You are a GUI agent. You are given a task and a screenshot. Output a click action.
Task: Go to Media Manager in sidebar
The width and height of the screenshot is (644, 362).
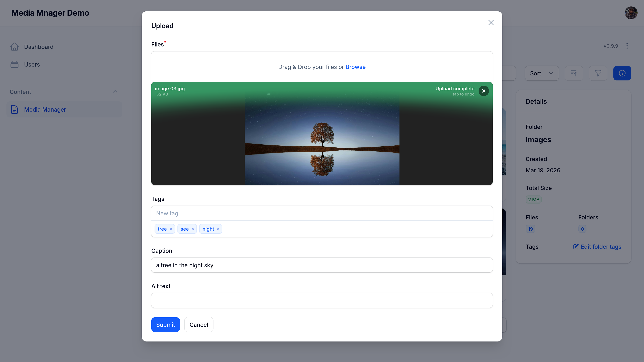(x=45, y=109)
